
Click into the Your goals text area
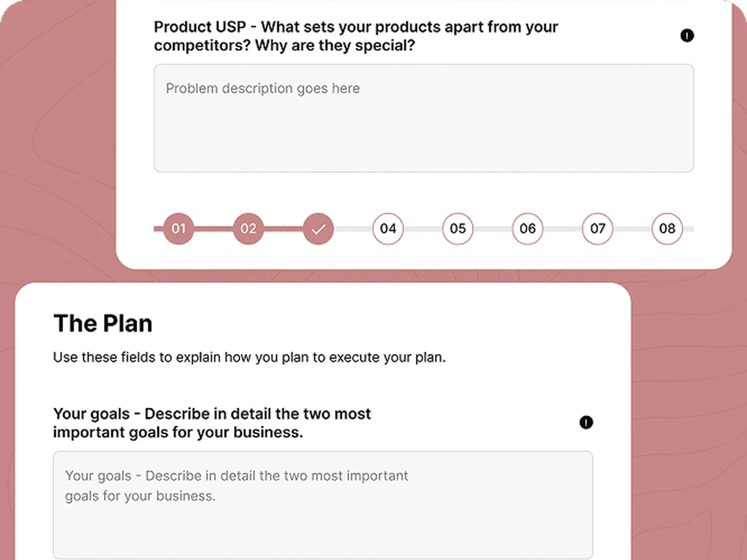click(323, 505)
